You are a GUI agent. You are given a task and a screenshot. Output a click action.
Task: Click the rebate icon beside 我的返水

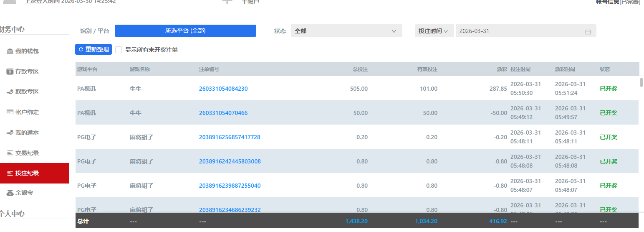pyautogui.click(x=10, y=133)
